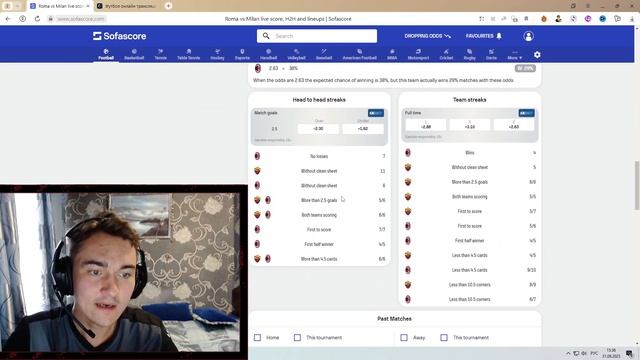Click Milan crest on the No losses row
The image size is (640, 360).
[257, 156]
